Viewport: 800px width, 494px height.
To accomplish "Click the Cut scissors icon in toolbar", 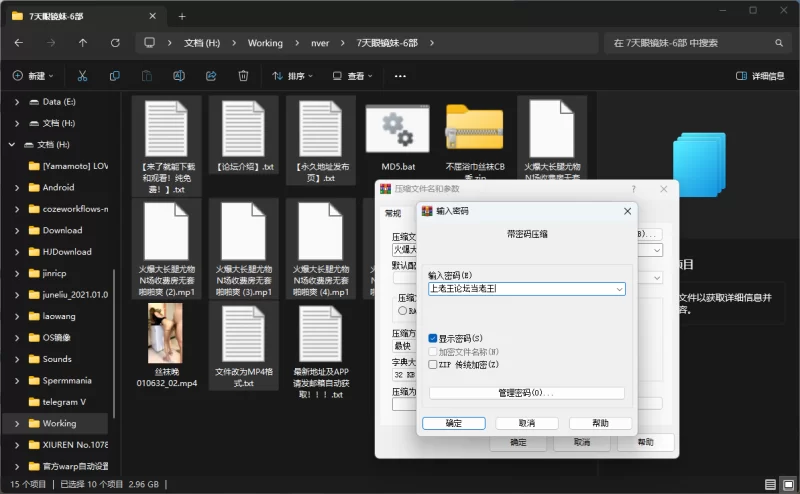I will tap(82, 76).
